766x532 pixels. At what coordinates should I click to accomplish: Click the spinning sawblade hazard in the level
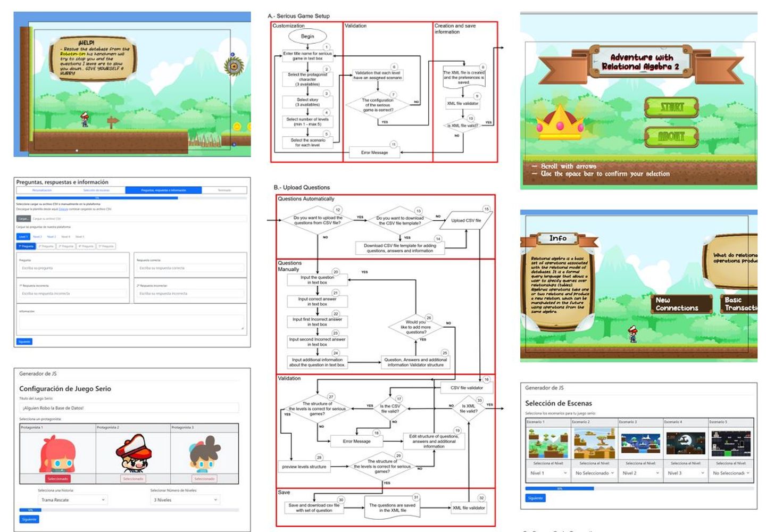[x=234, y=66]
